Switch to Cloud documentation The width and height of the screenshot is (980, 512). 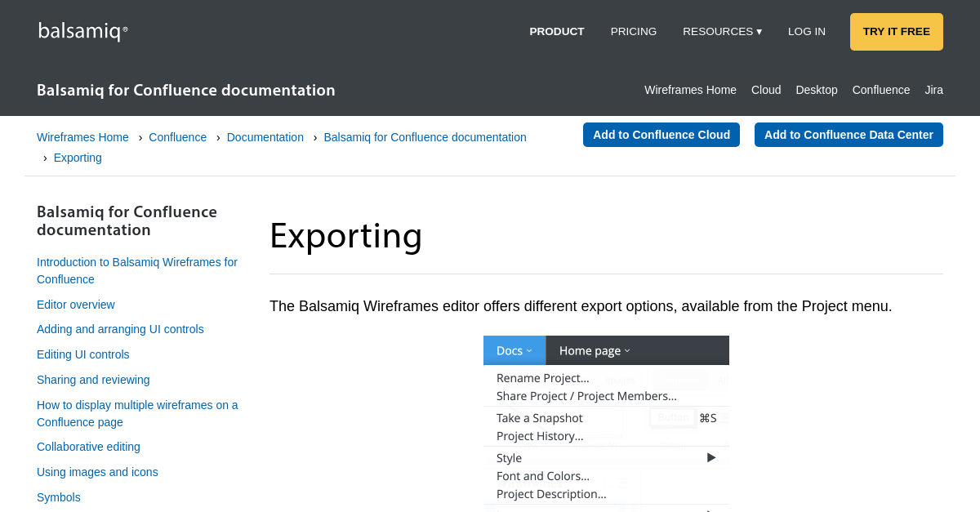pos(766,90)
